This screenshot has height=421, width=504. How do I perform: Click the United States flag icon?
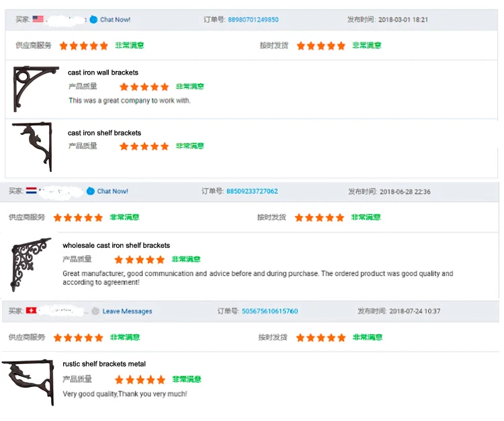coord(38,19)
